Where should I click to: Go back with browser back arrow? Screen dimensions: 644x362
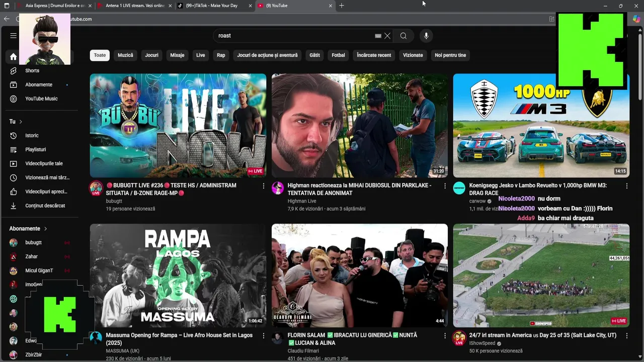coord(7,19)
